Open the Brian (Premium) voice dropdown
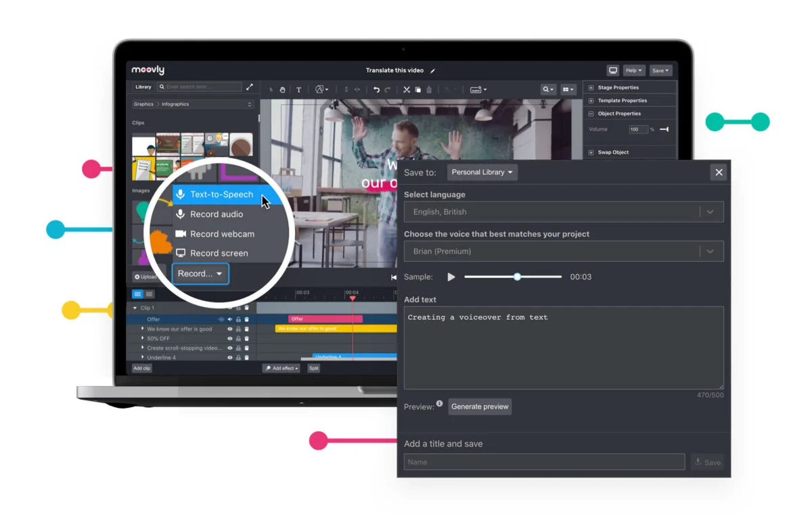This screenshot has width=812, height=514. point(563,251)
